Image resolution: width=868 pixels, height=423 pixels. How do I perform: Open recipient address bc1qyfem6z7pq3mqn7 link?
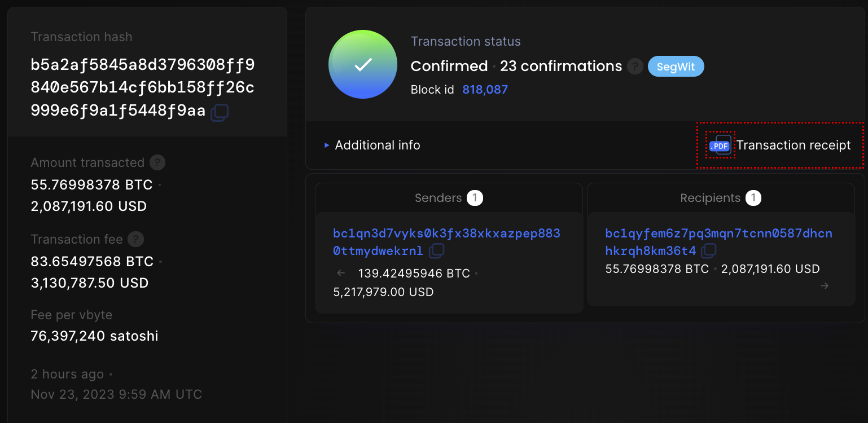718,242
